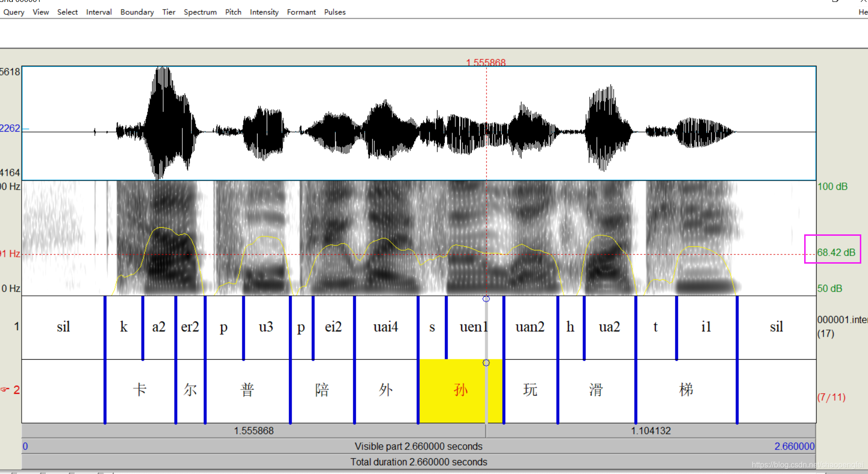Click the blue end time 2.660000

[x=795, y=446]
